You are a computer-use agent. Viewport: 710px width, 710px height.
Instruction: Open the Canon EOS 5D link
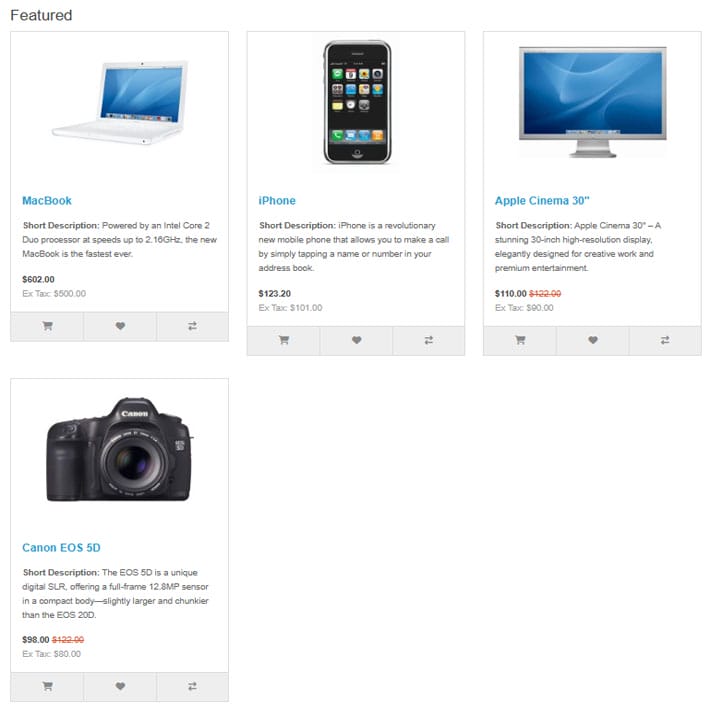click(x=61, y=548)
